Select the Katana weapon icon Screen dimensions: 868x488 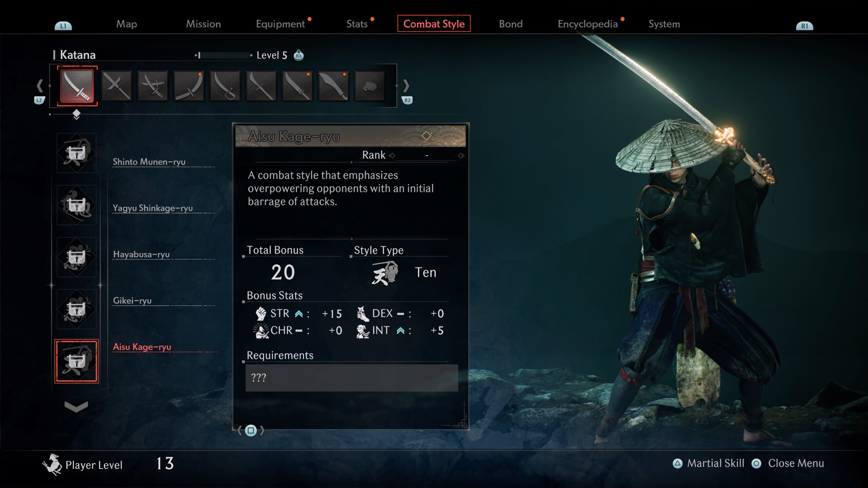[77, 86]
